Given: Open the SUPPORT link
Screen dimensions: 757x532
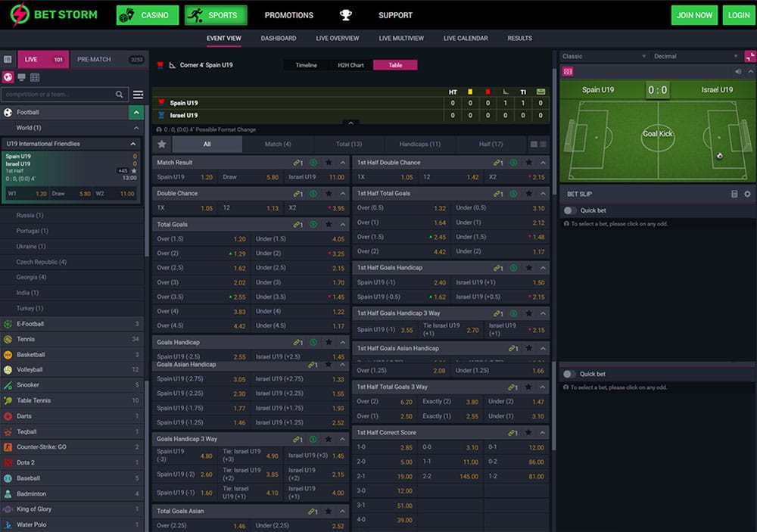Looking at the screenshot, I should point(395,15).
